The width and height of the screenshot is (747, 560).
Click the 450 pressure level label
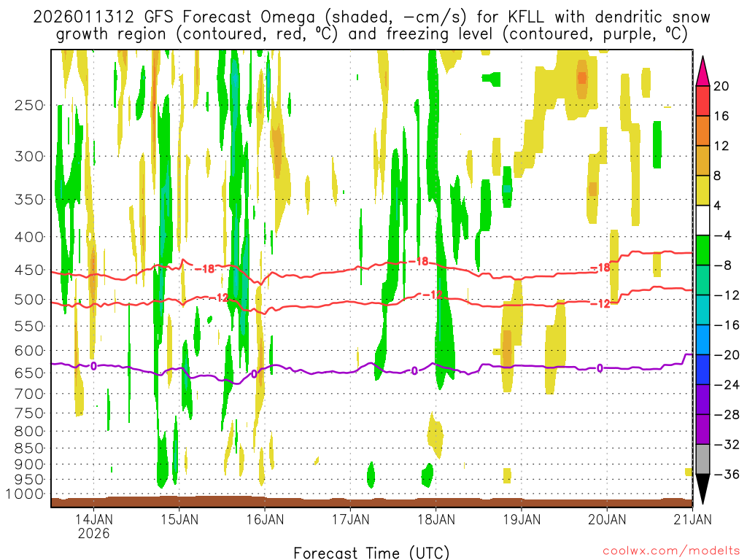pos(29,270)
